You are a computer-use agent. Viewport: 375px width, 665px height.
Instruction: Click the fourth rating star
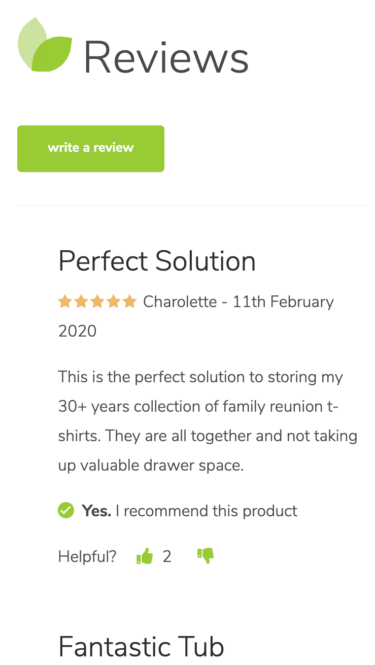point(113,302)
